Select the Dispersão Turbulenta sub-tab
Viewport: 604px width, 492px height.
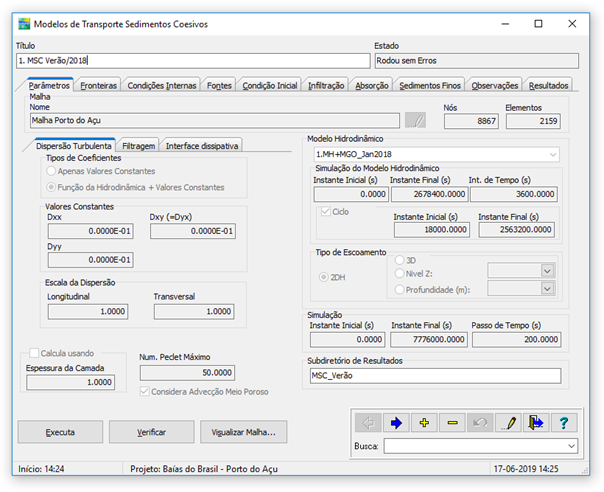pos(74,146)
